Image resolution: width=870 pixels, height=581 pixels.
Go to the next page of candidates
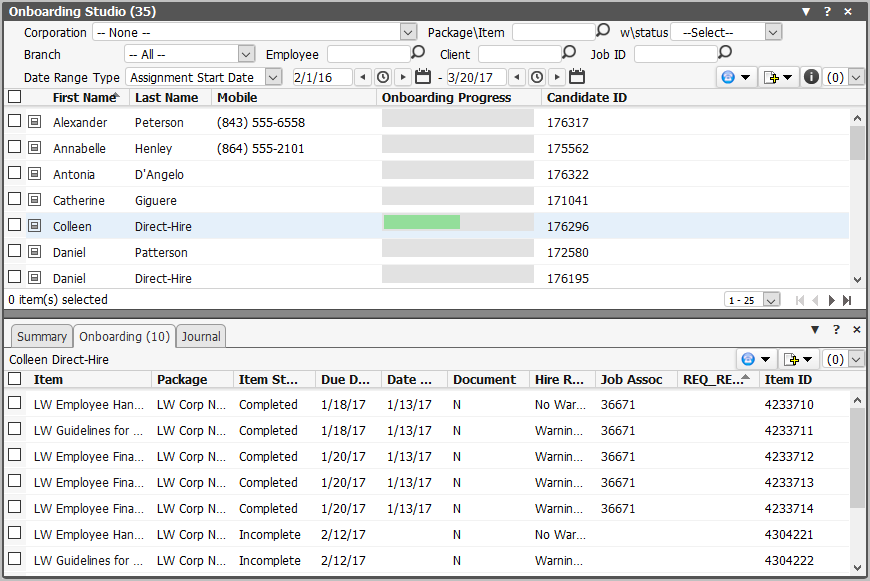[832, 300]
